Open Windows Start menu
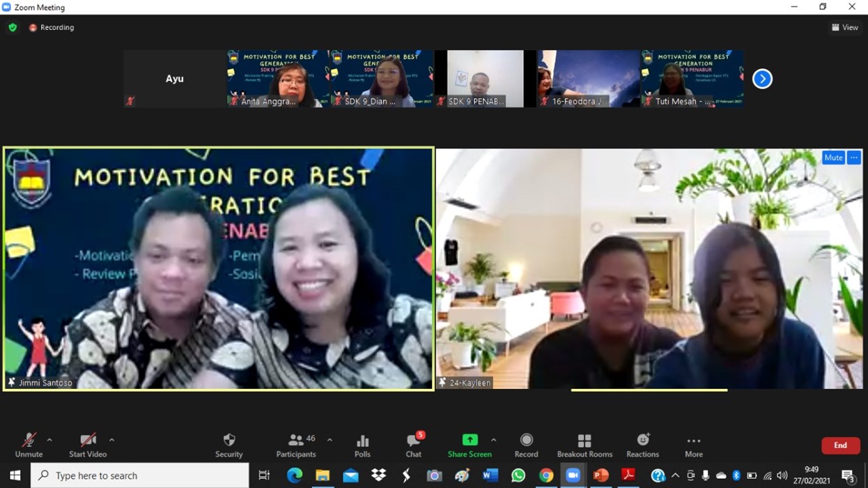868x488 pixels. click(15, 475)
